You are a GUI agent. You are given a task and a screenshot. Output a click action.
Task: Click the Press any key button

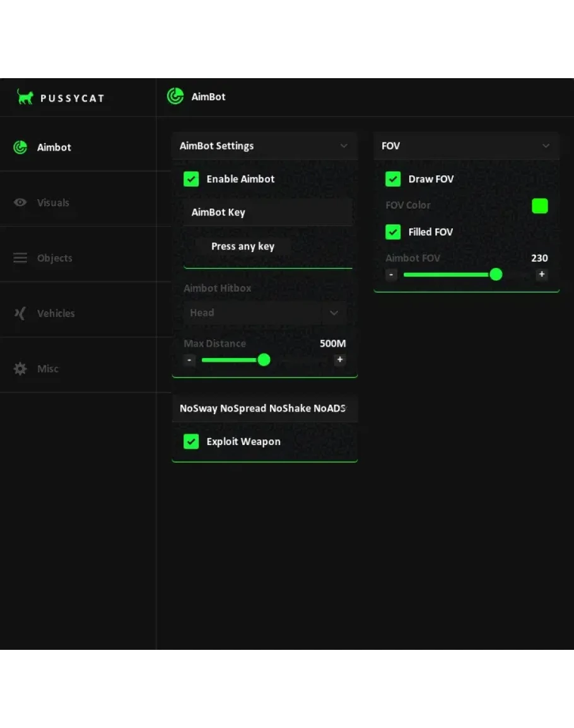(x=243, y=246)
